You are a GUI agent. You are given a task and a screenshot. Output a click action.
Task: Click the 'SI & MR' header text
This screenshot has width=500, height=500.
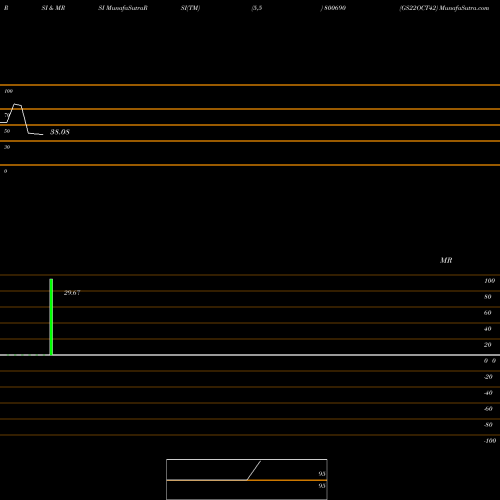click(x=53, y=8)
